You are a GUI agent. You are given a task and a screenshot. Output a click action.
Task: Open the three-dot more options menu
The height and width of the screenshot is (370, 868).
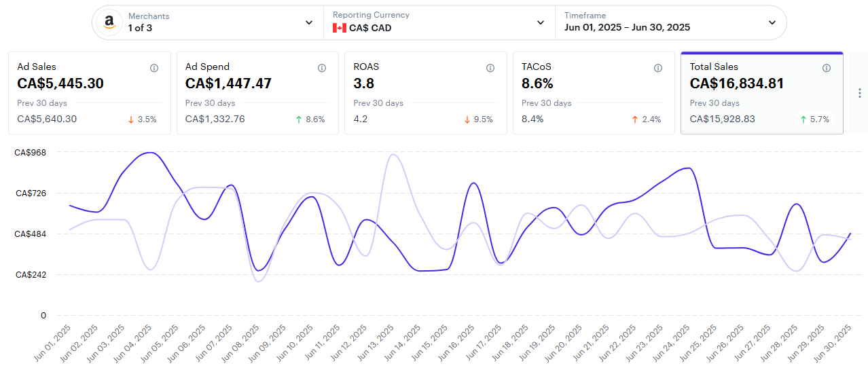(x=860, y=93)
